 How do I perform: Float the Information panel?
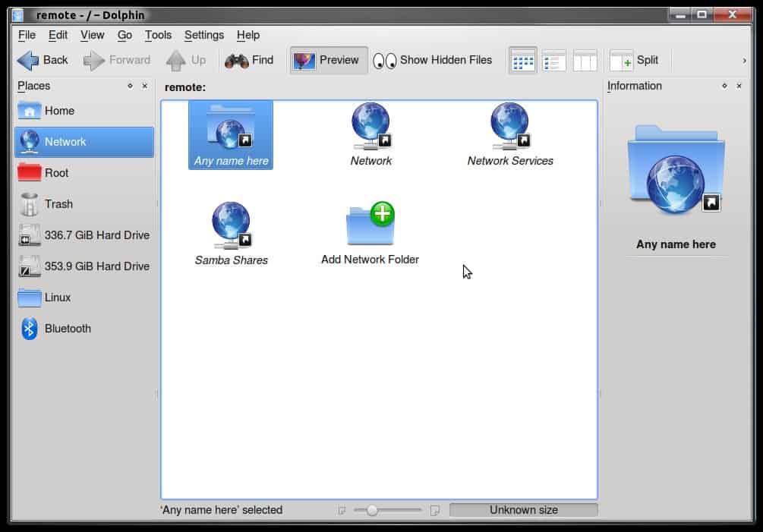click(x=724, y=86)
